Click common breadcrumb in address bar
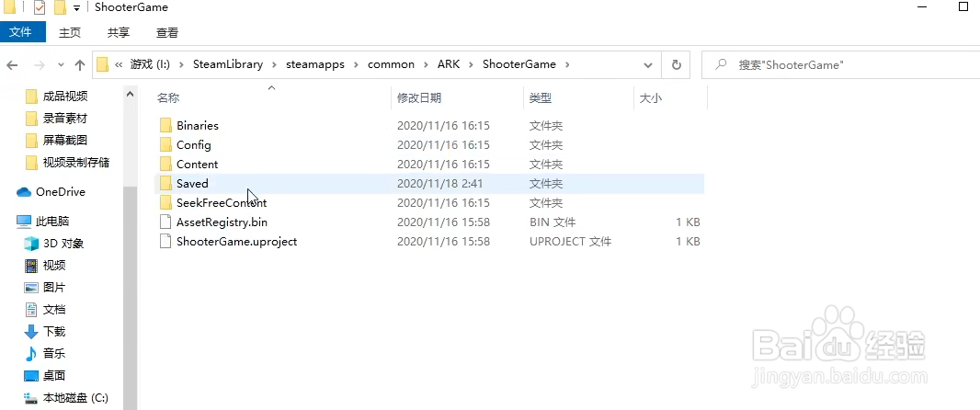 click(392, 64)
